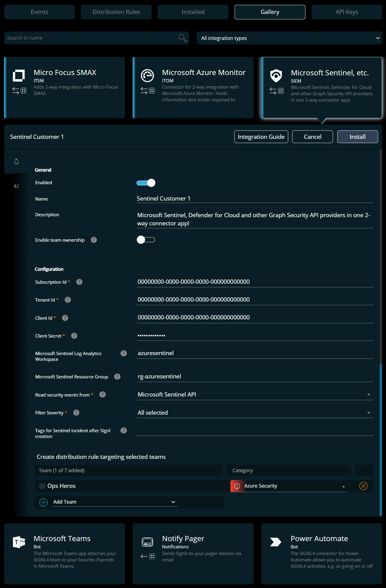The width and height of the screenshot is (386, 588).
Task: Click the configuration panel vertical scrollbar
Action: tap(381, 440)
